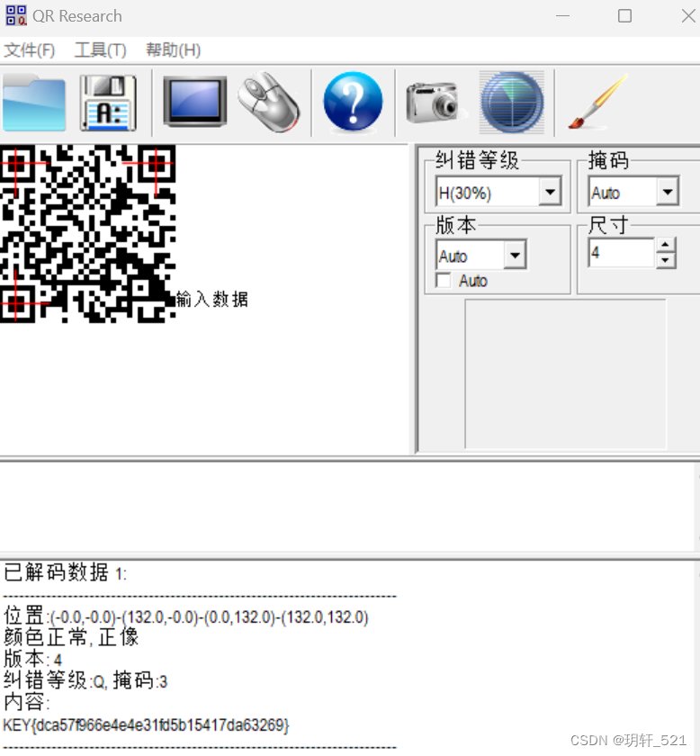Select the mouse capture tool icon
The width and height of the screenshot is (700, 756).
pos(269,103)
